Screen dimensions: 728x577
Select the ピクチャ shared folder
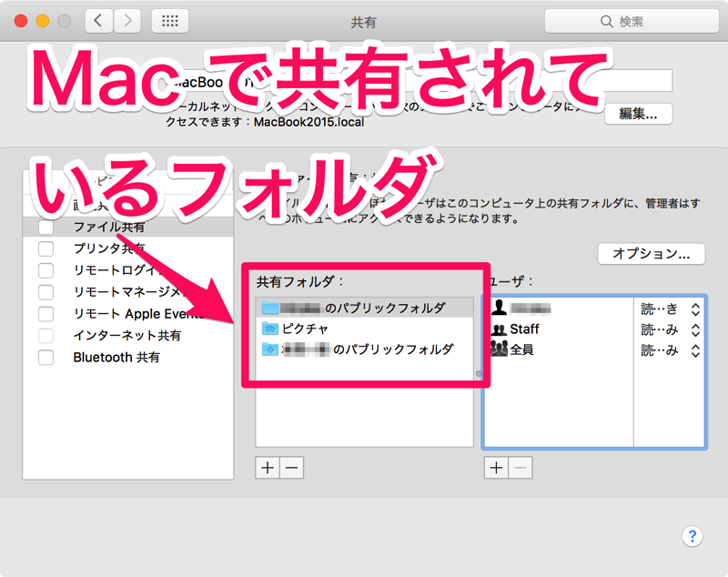click(365, 329)
